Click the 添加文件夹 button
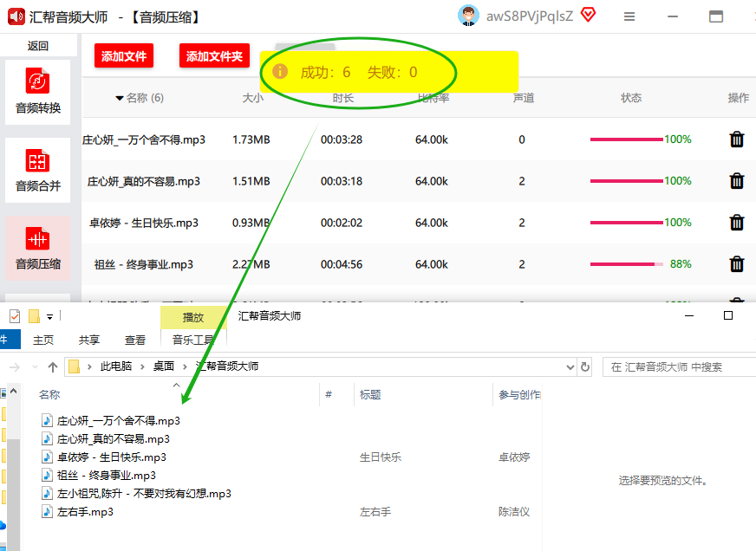 [215, 56]
